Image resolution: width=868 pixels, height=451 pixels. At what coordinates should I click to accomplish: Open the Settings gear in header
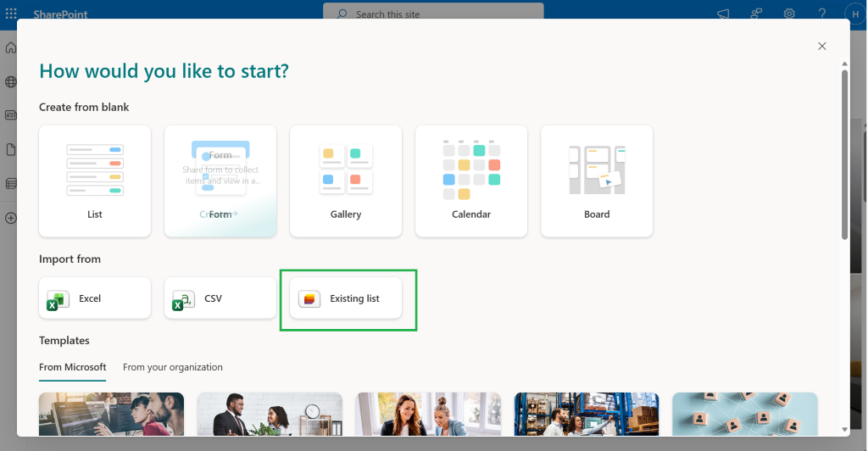[x=789, y=14]
